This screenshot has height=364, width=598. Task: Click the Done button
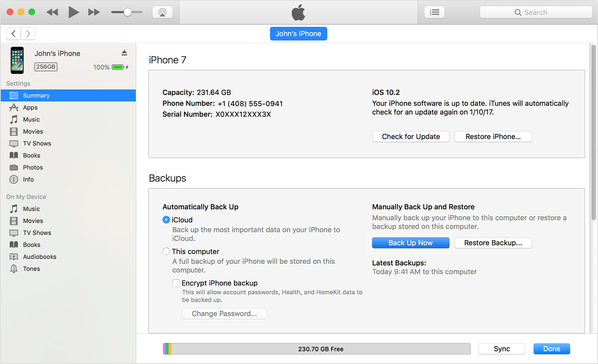(x=552, y=349)
